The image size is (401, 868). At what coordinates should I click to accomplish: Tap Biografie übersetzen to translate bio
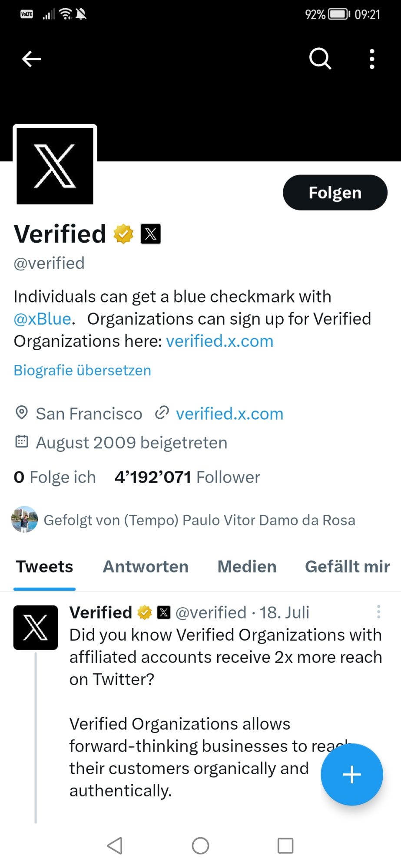point(83,370)
